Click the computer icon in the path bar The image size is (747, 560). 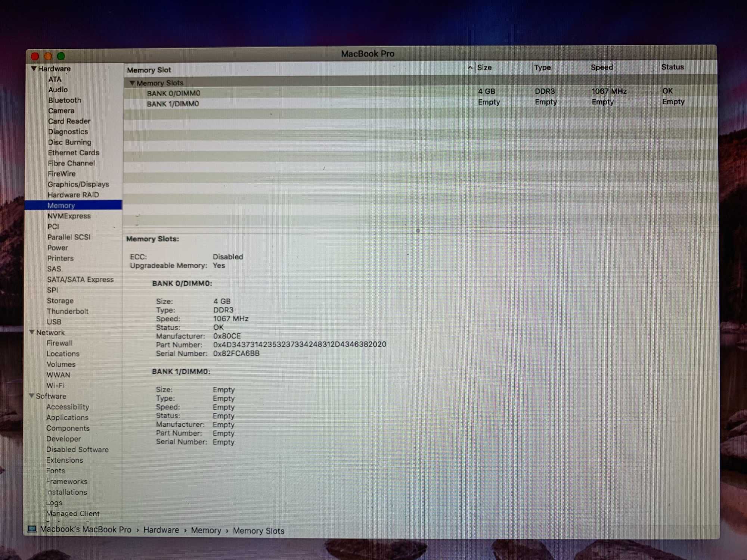pos(32,529)
